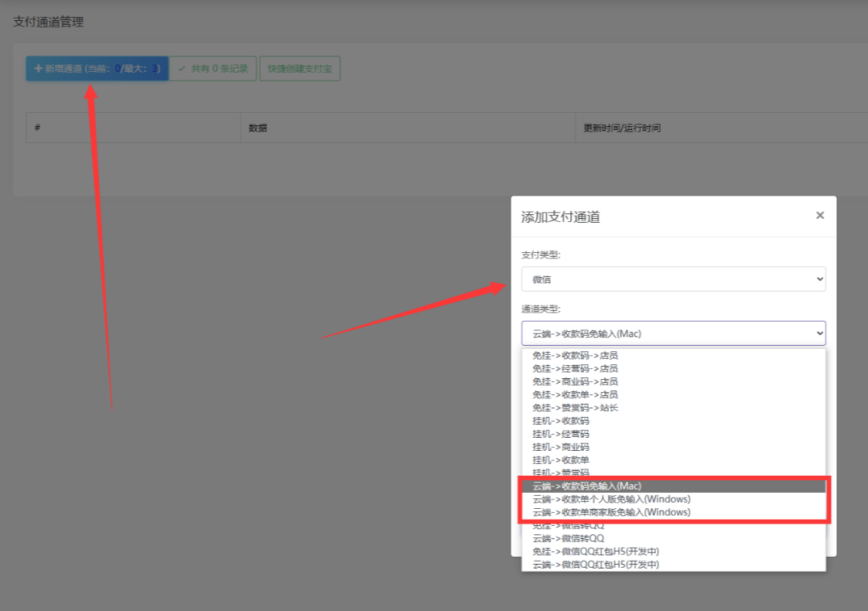Click the 新增通道 button
This screenshot has width=868, height=611.
[96, 68]
